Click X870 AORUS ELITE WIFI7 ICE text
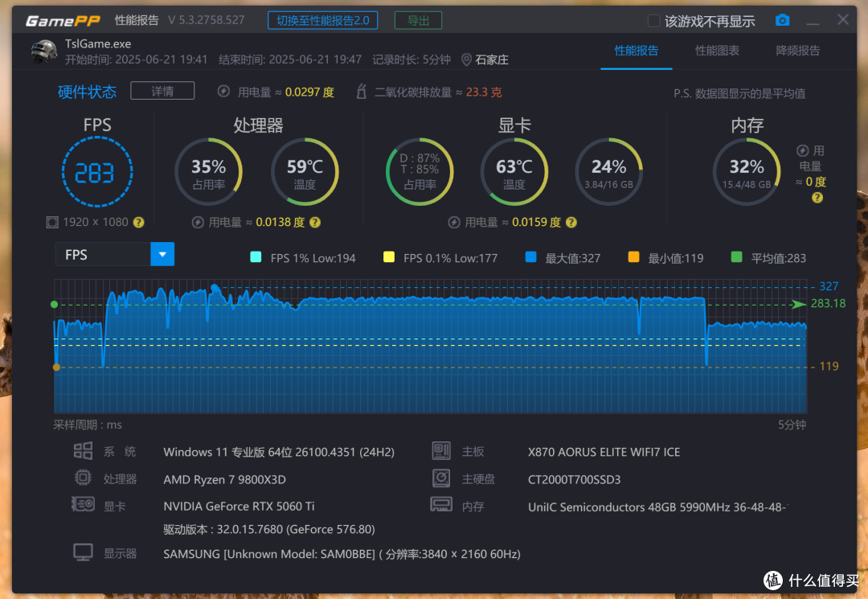The height and width of the screenshot is (599, 868). [604, 452]
